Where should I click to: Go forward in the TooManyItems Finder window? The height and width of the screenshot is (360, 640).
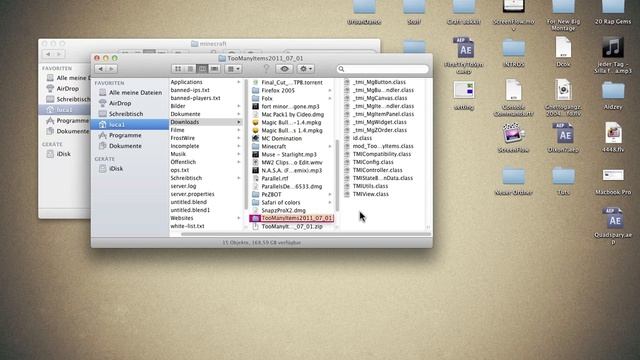coord(111,69)
